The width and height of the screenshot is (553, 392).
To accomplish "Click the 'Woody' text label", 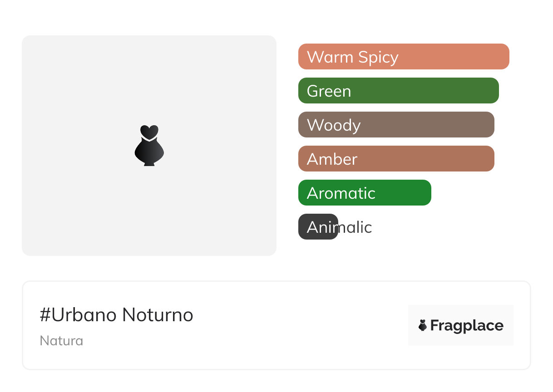I will click(x=334, y=125).
